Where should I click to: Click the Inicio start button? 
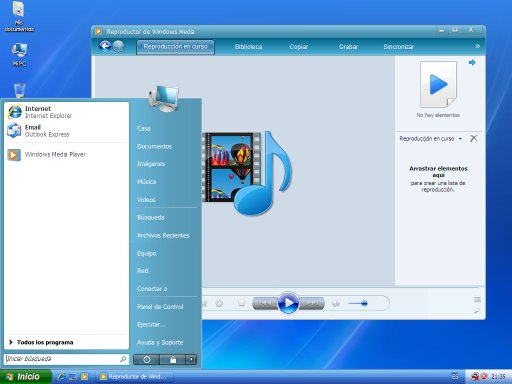point(26,377)
